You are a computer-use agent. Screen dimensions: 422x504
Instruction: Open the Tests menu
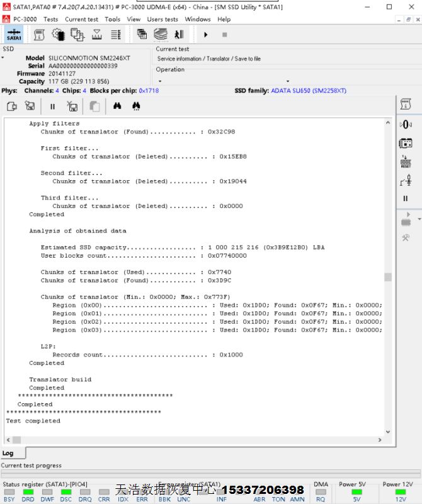pos(50,19)
